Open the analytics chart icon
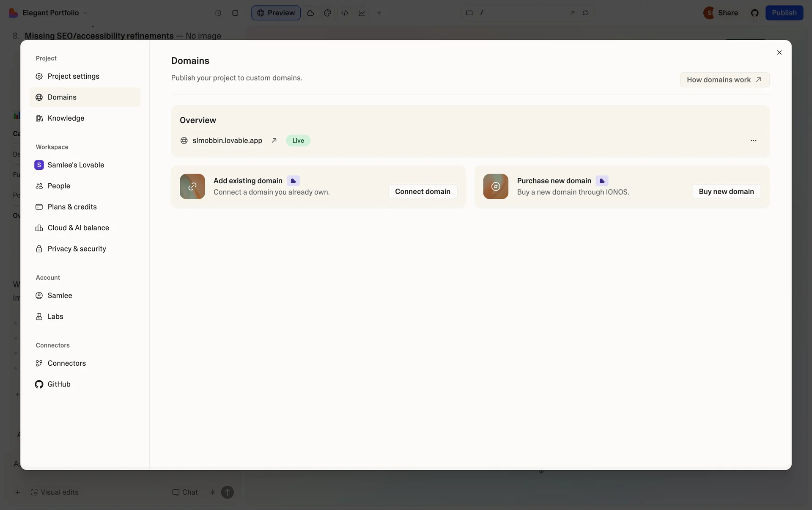This screenshot has height=510, width=812. 362,13
